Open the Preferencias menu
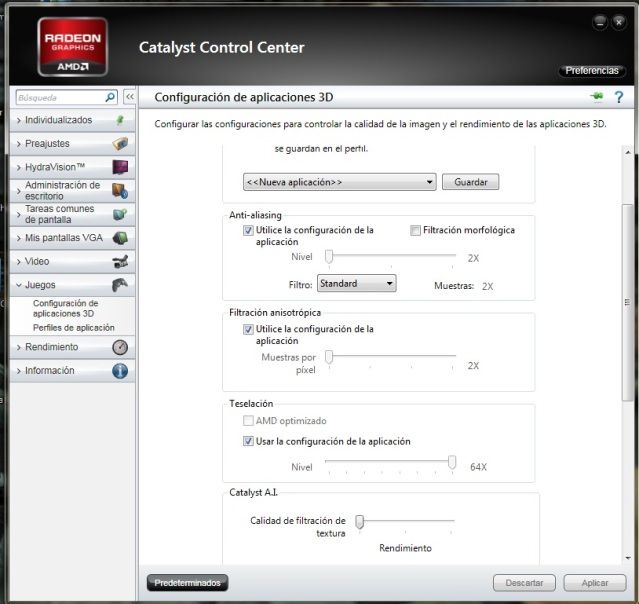Screen dimensions: 639x604 (591, 71)
